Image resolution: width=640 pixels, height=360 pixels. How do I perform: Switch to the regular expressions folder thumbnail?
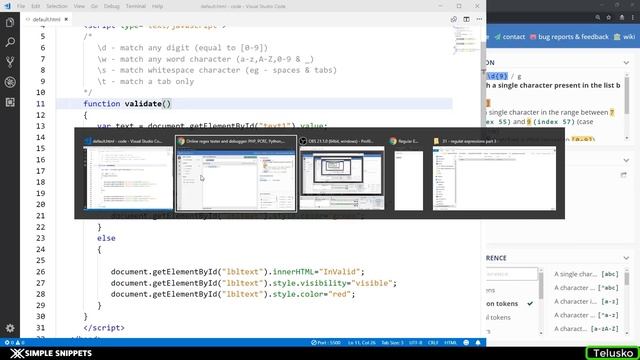tap(494, 173)
